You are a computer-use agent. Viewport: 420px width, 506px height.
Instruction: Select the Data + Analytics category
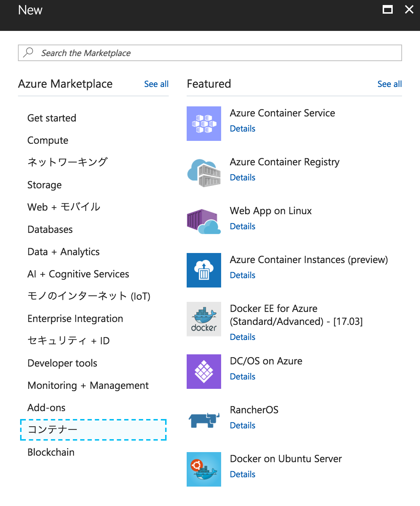click(64, 252)
